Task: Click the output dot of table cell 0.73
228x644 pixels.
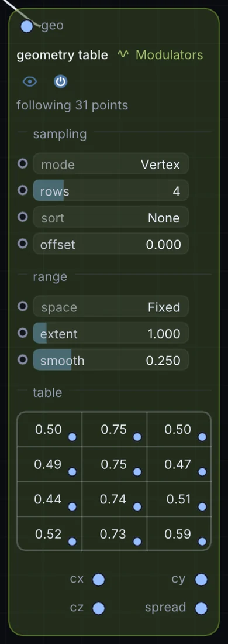Action: (137, 542)
